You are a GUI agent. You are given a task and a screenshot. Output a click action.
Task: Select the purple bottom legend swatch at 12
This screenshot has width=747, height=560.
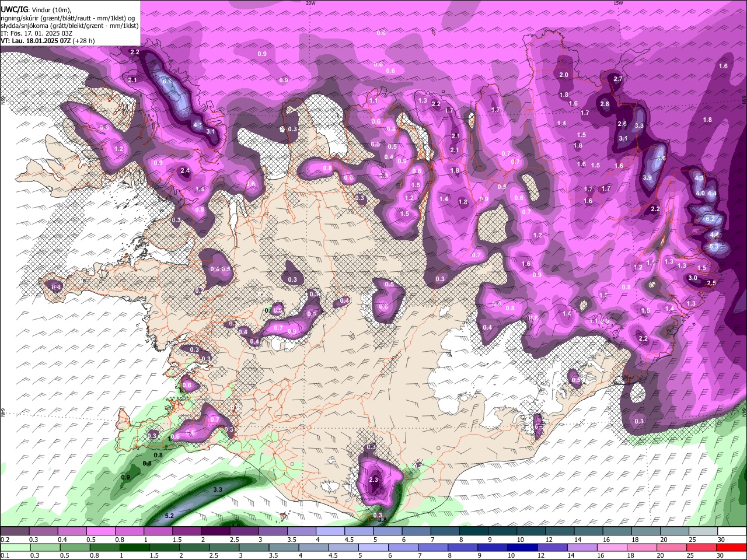coord(553,547)
